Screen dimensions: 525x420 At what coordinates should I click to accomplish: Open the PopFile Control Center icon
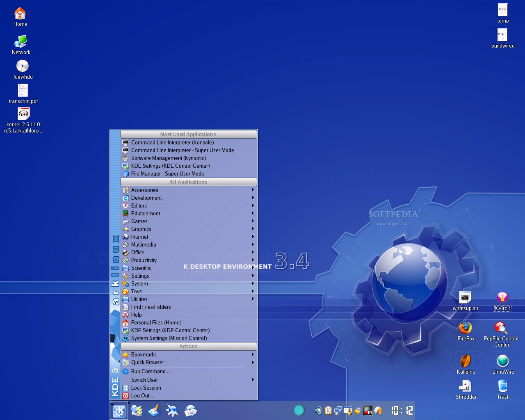(502, 329)
